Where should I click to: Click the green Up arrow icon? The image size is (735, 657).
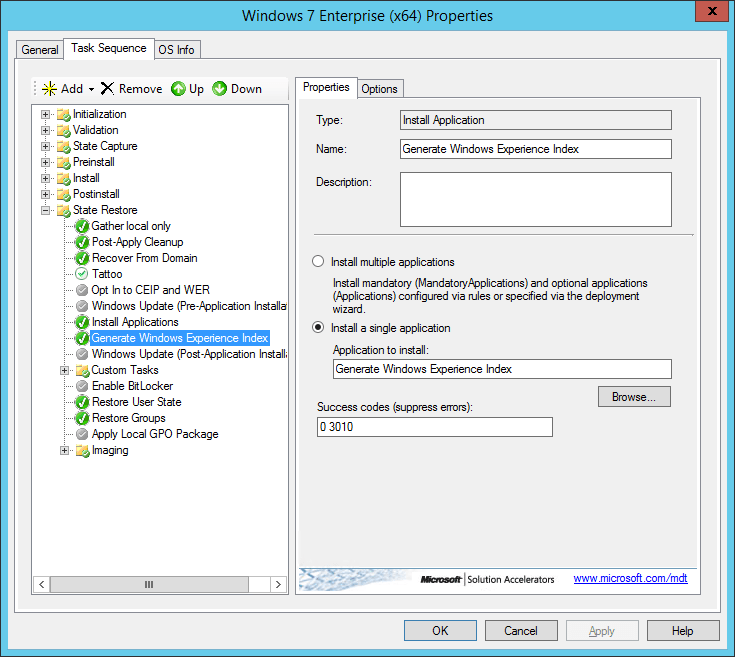pyautogui.click(x=178, y=89)
